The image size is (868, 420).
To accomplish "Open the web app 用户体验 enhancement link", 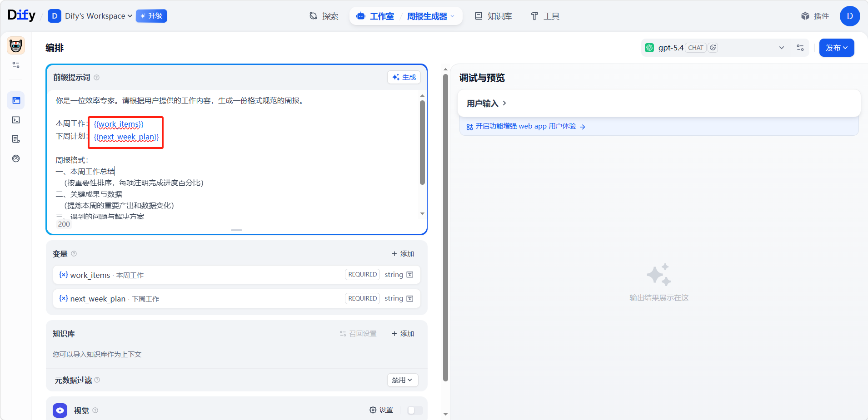I will (x=526, y=126).
